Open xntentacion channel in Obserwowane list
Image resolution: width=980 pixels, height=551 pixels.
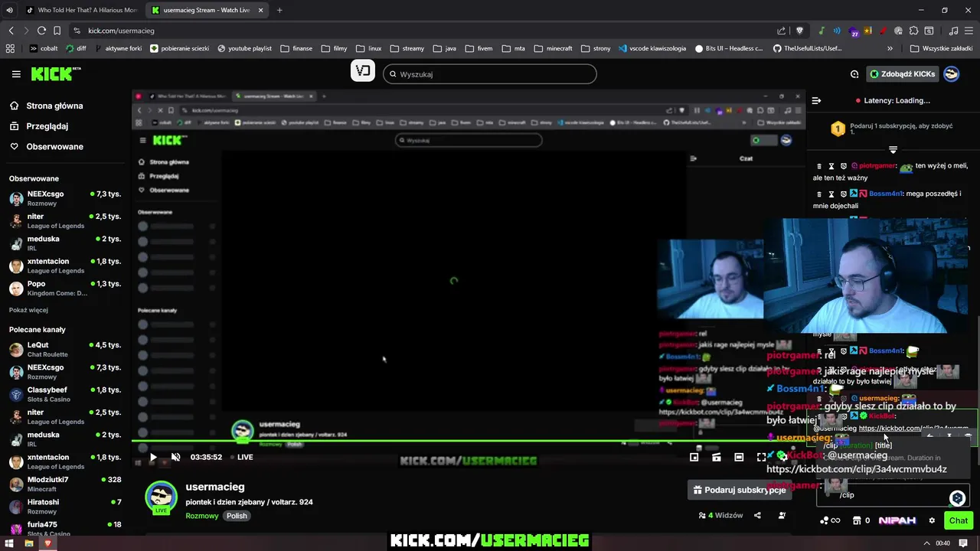pyautogui.click(x=64, y=266)
